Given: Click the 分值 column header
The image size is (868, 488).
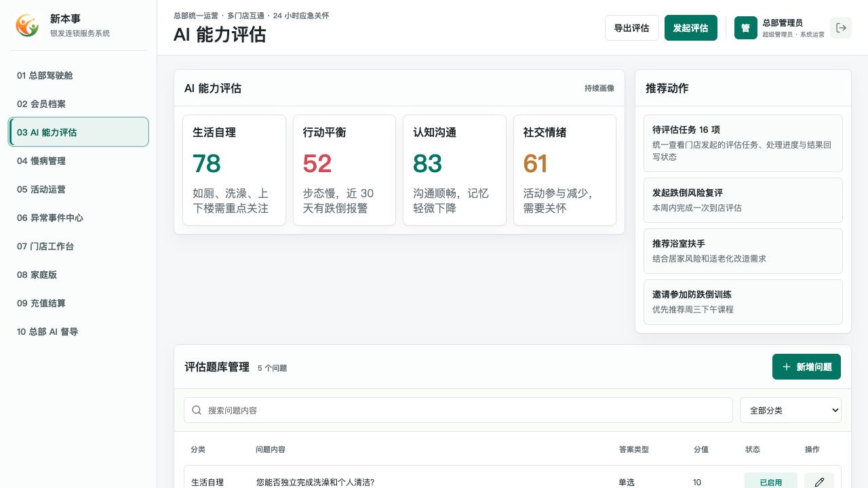Looking at the screenshot, I should (x=701, y=449).
